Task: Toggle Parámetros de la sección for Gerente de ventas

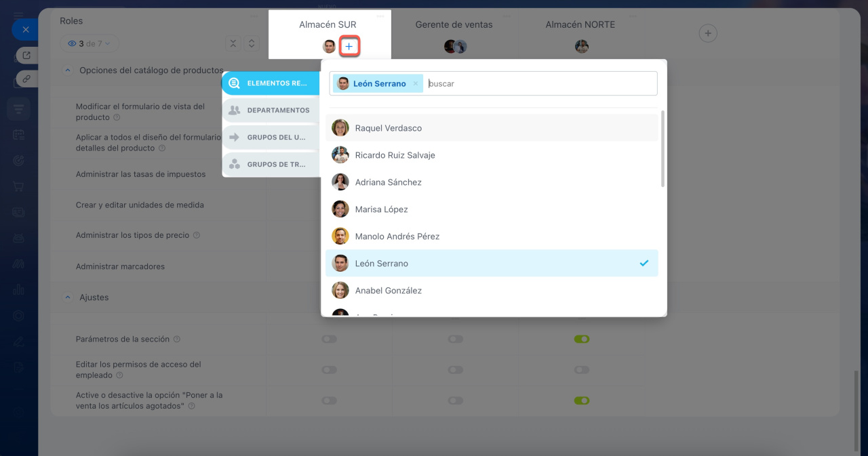Action: click(x=455, y=339)
